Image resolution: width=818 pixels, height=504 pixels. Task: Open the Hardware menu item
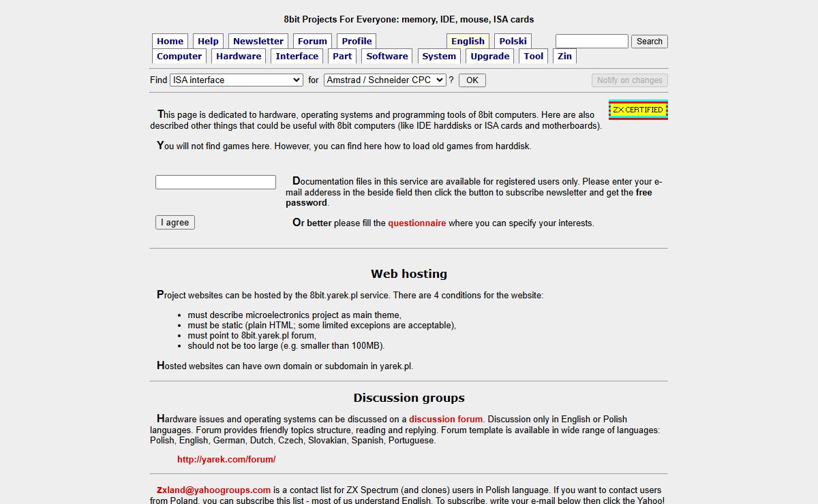pyautogui.click(x=239, y=57)
